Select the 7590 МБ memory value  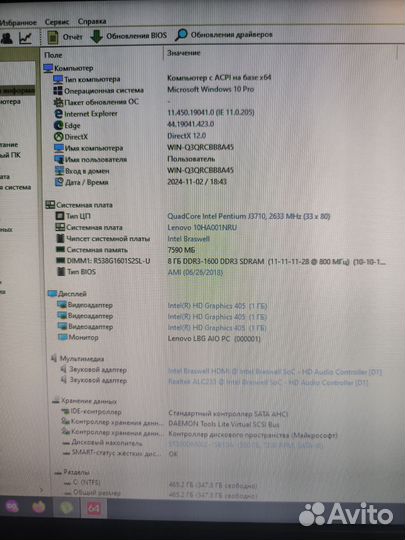(x=181, y=250)
